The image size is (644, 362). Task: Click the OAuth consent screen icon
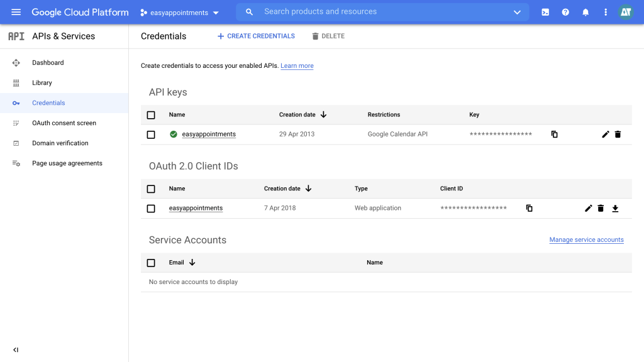16,123
